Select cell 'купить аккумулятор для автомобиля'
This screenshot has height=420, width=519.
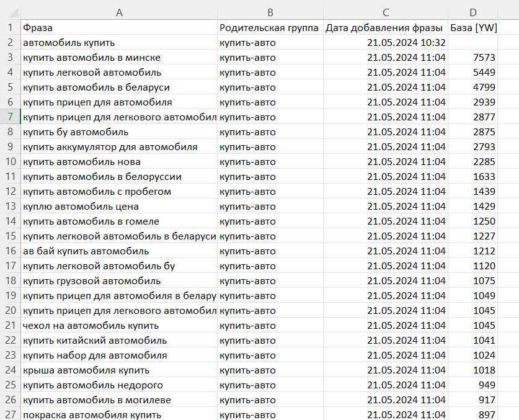click(119, 147)
